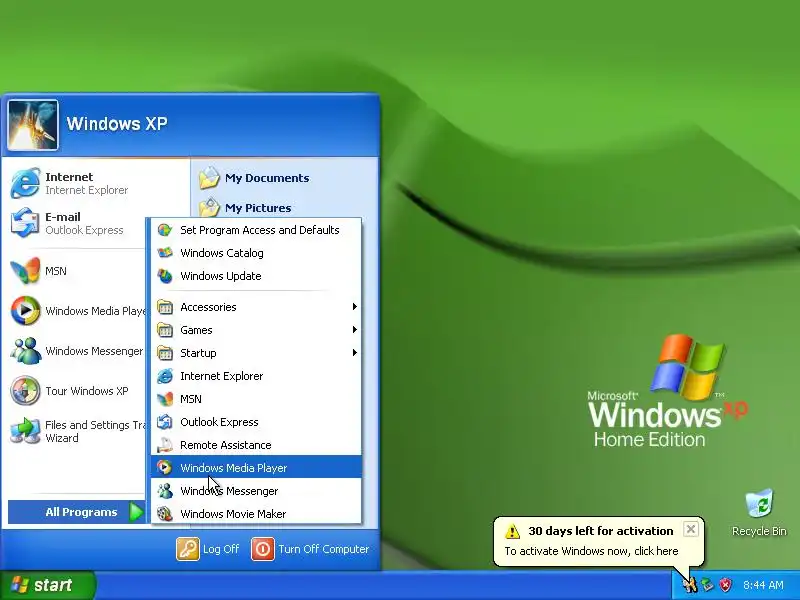Image resolution: width=800 pixels, height=600 pixels.
Task: Click the Windows Update globe icon
Action: [164, 276]
